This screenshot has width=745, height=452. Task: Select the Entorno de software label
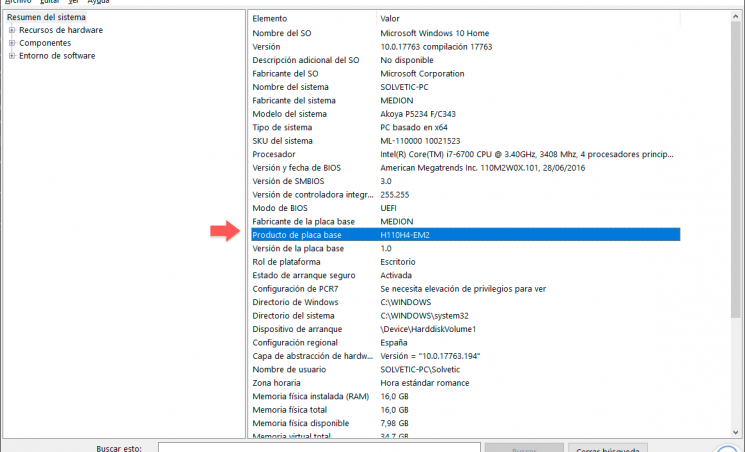[x=57, y=56]
